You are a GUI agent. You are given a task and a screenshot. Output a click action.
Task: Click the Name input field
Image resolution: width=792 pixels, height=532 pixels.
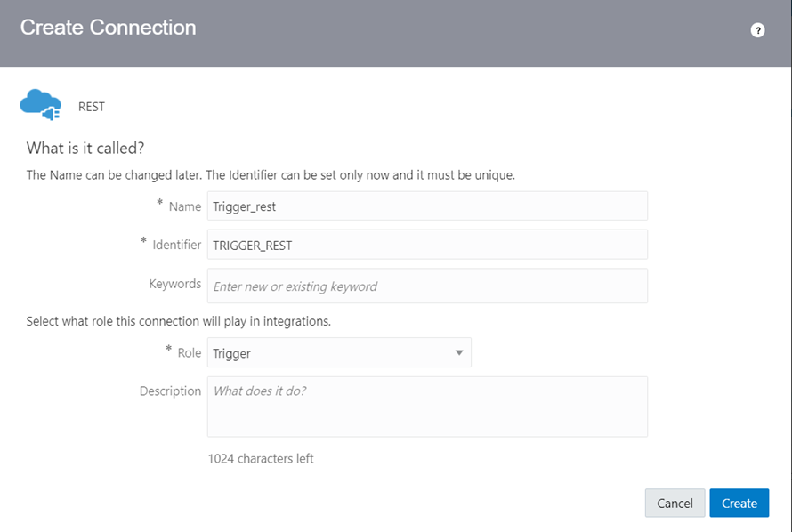tap(427, 206)
